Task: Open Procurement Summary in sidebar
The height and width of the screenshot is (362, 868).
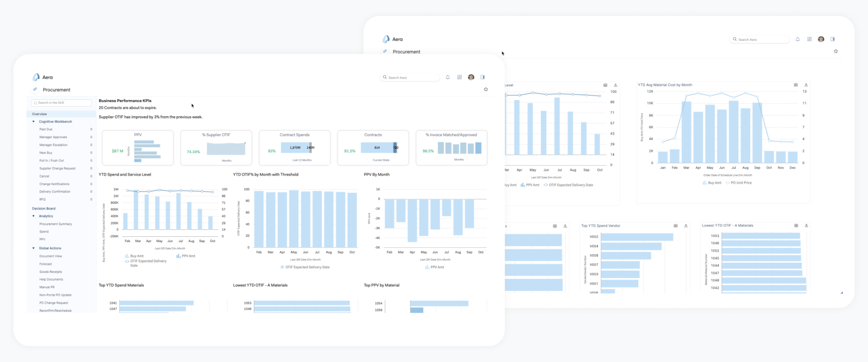Action: [x=56, y=224]
